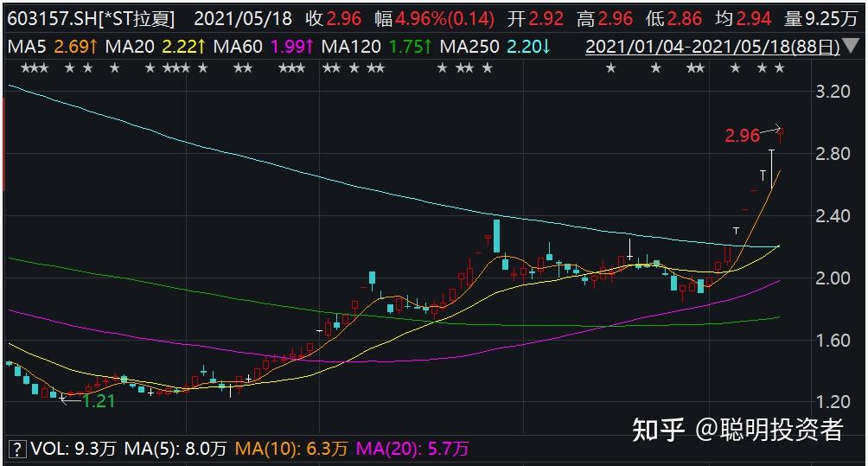The height and width of the screenshot is (466, 868).
Task: Click the tall cyan candlestick peaking near 2.40
Action: (496, 236)
